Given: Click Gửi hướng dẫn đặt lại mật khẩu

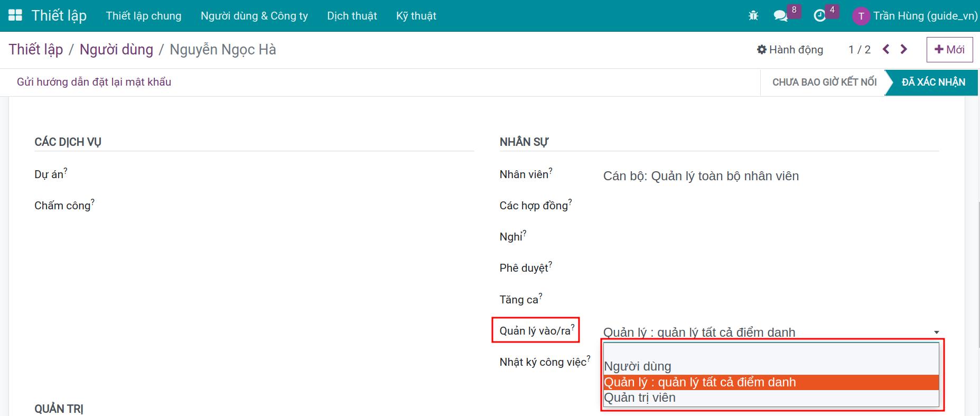Looking at the screenshot, I should (94, 82).
